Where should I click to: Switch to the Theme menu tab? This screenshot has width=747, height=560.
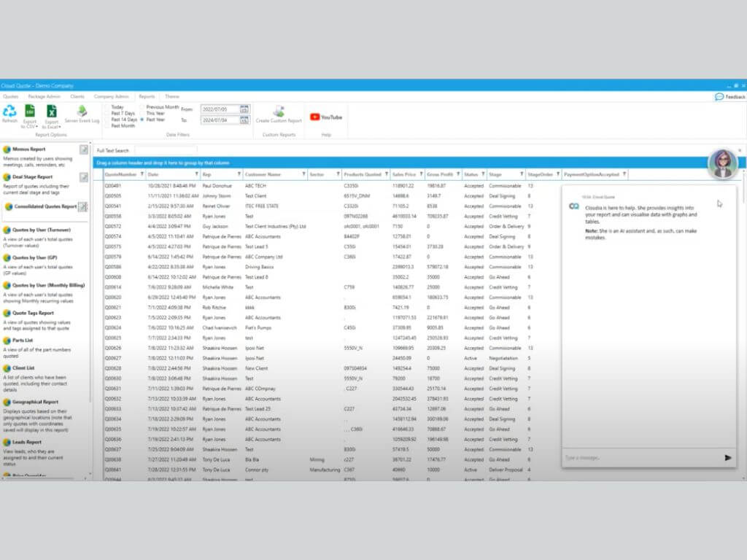[172, 96]
